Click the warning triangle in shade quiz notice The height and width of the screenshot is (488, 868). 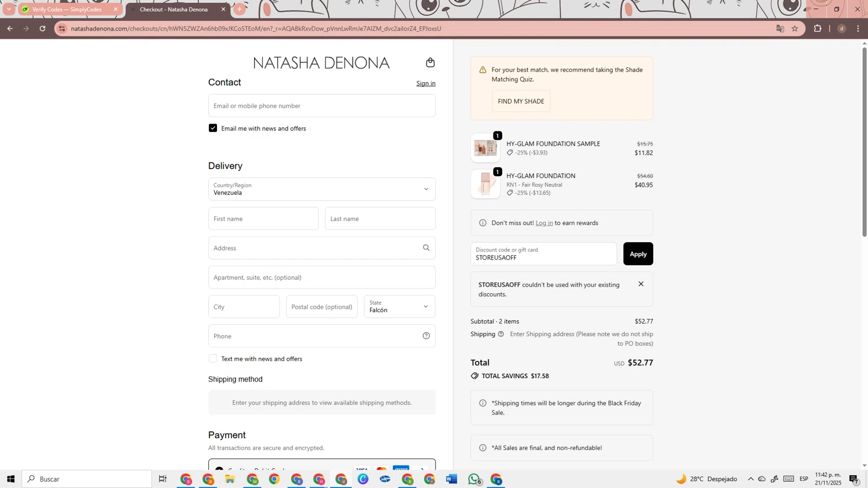click(x=483, y=70)
